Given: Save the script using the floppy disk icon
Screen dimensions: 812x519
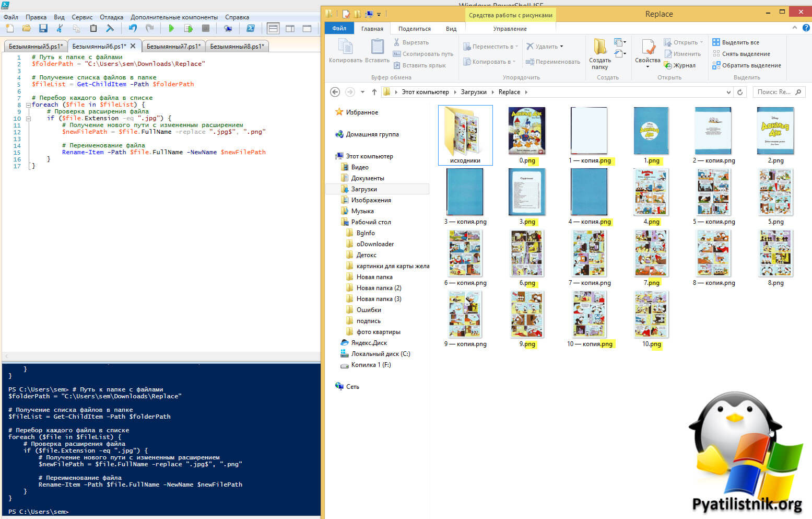Looking at the screenshot, I should pyautogui.click(x=43, y=29).
